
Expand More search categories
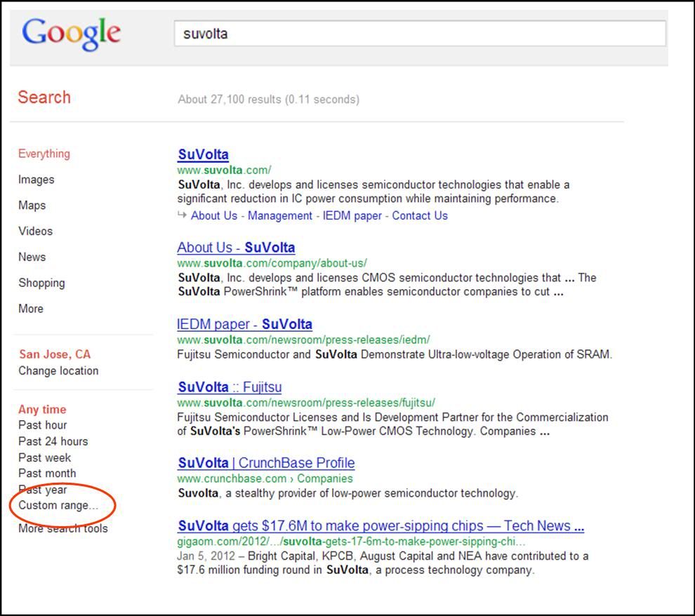click(31, 309)
